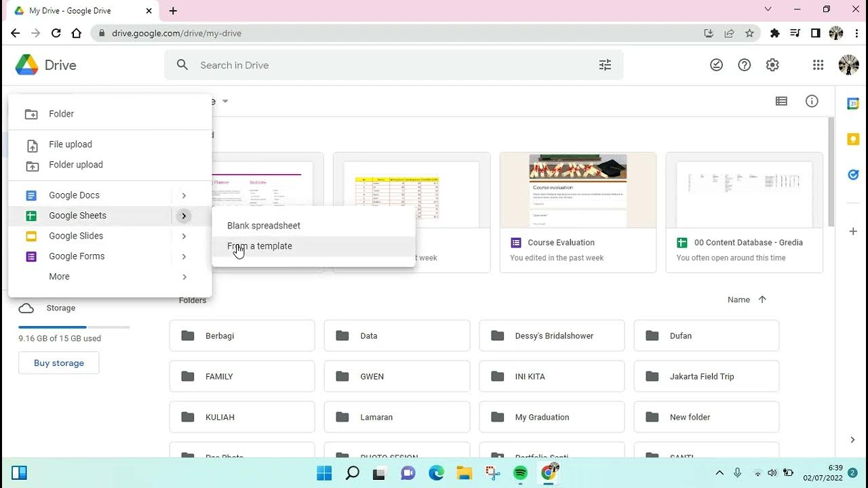
Task: Expand the Google Forms submenu arrow
Action: point(184,256)
